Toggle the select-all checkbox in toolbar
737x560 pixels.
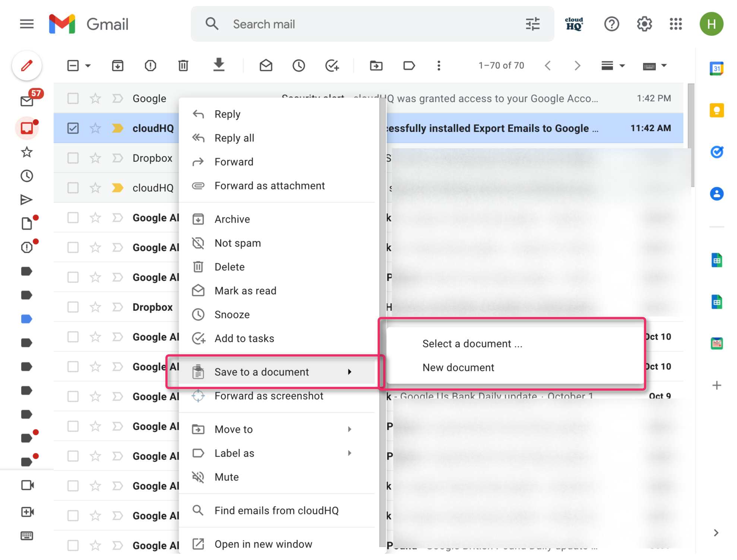coord(73,66)
